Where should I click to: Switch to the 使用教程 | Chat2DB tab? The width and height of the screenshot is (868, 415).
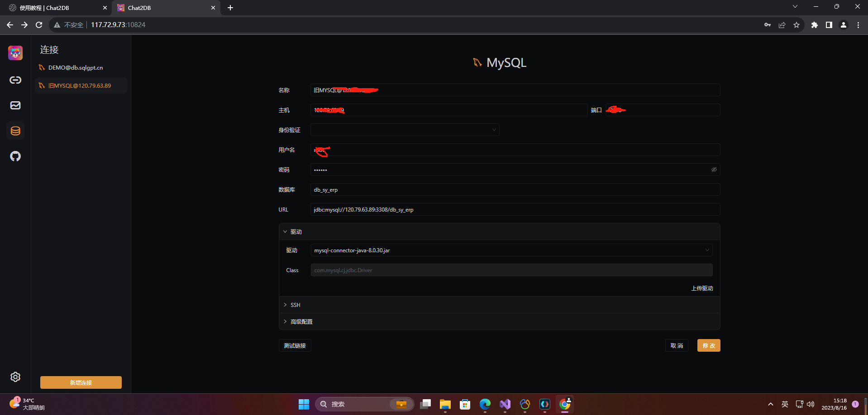tap(57, 8)
